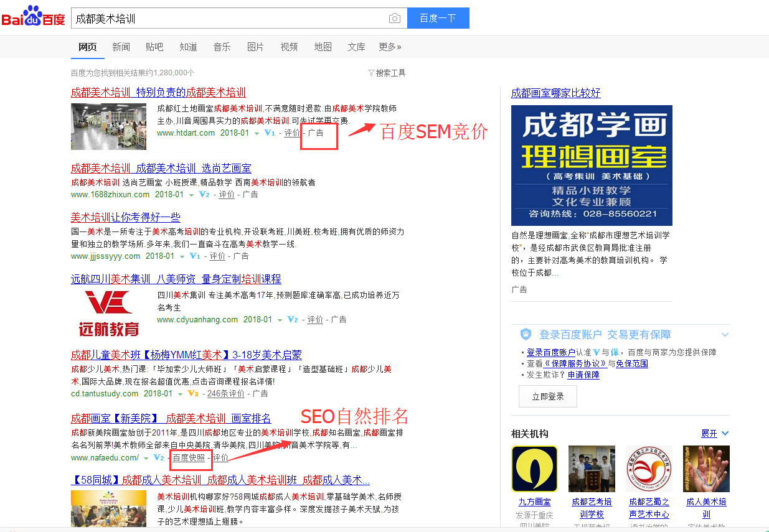The height and width of the screenshot is (532, 769).
Task: Click V2 badge under cdyuanhang.com result
Action: point(293,320)
